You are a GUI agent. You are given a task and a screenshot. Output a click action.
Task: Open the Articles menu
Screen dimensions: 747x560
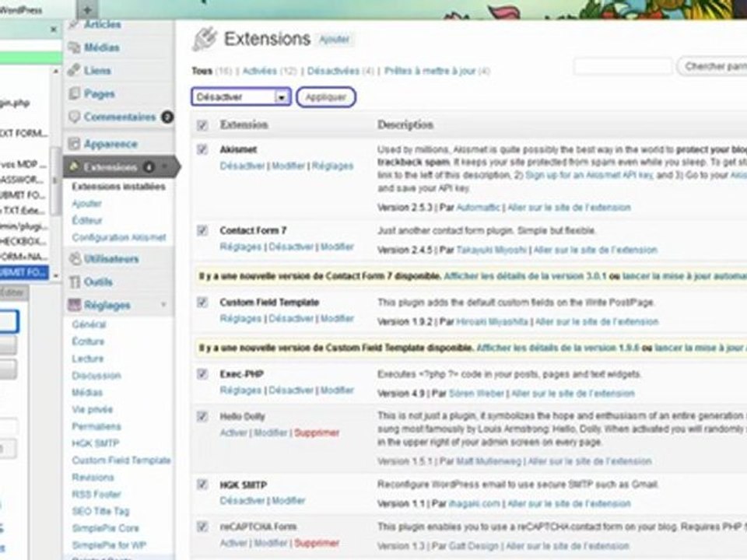click(102, 24)
